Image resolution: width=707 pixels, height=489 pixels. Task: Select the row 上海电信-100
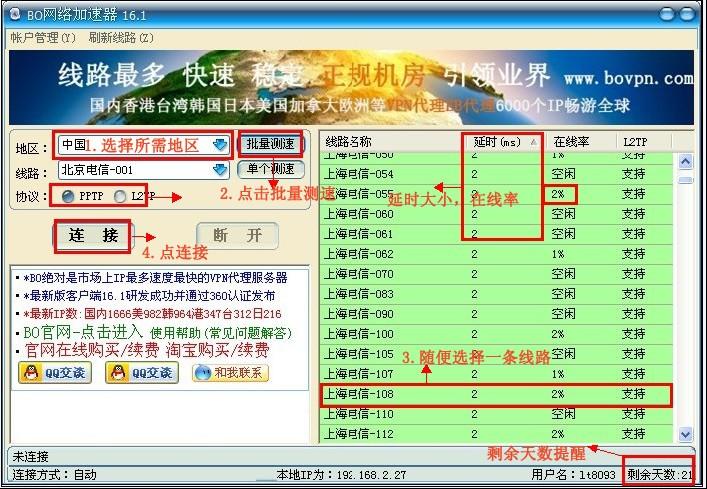pyautogui.click(x=496, y=334)
